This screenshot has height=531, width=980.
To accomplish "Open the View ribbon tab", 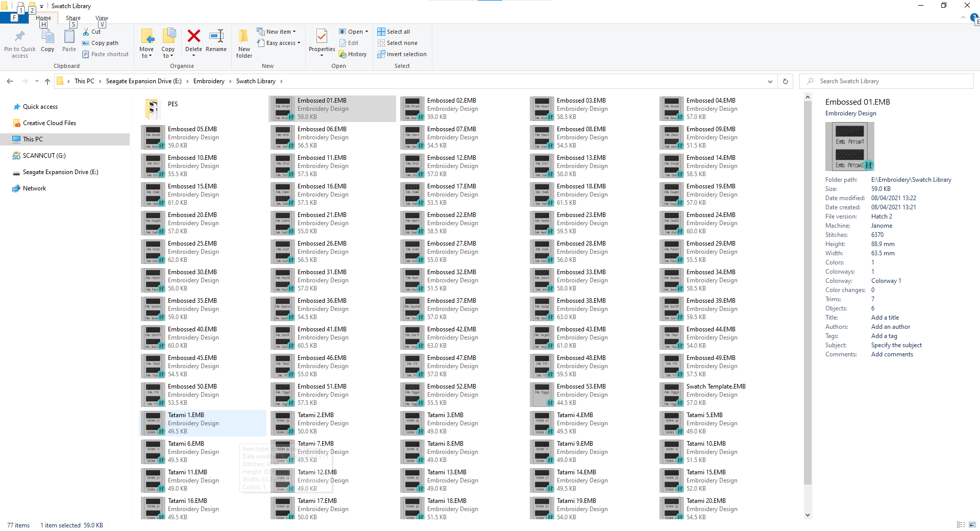I will click(x=102, y=18).
